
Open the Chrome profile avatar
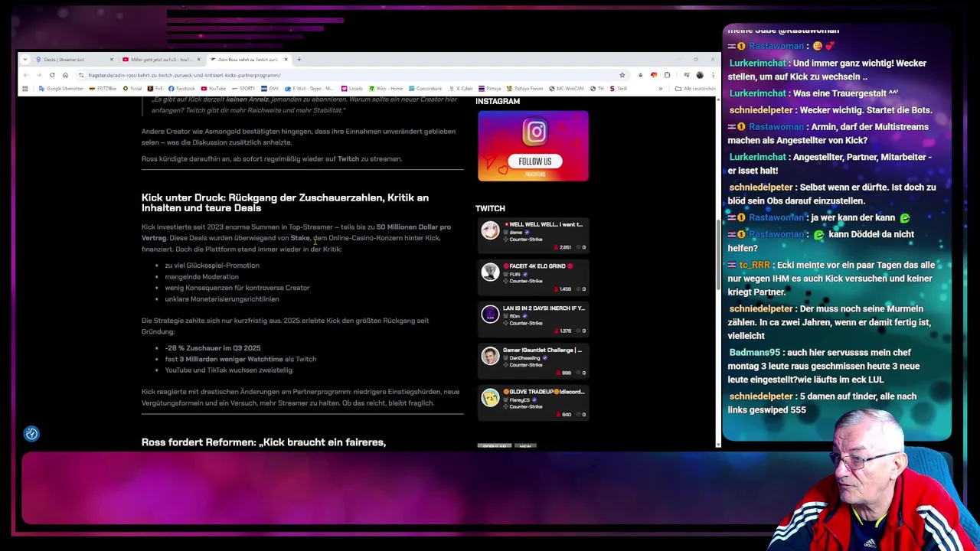[699, 75]
